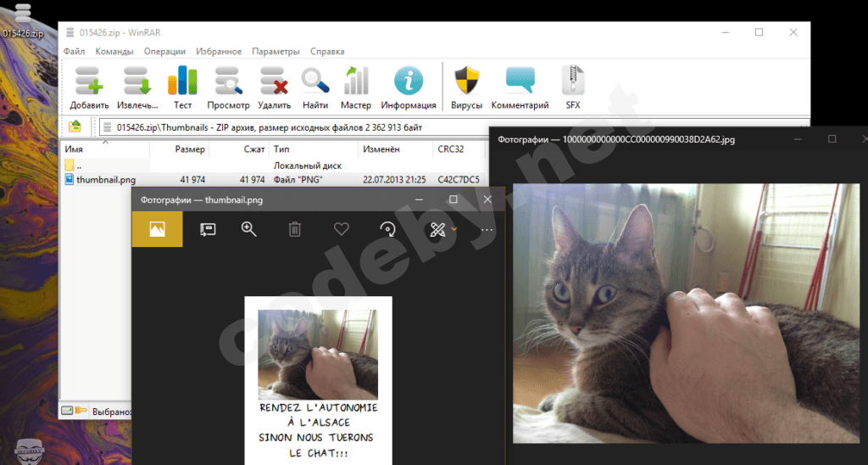Click the WinRAR title bar icon
The image size is (868, 465).
(x=70, y=33)
